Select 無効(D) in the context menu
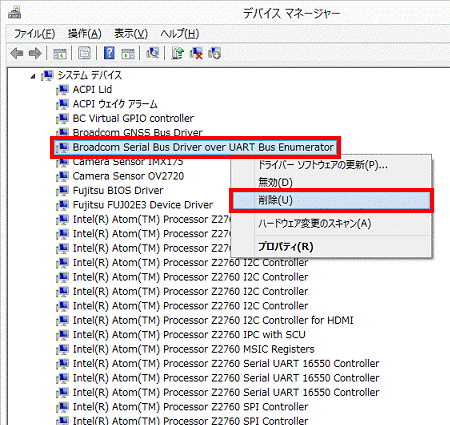Viewport: 450px width, 425px height. click(x=275, y=182)
